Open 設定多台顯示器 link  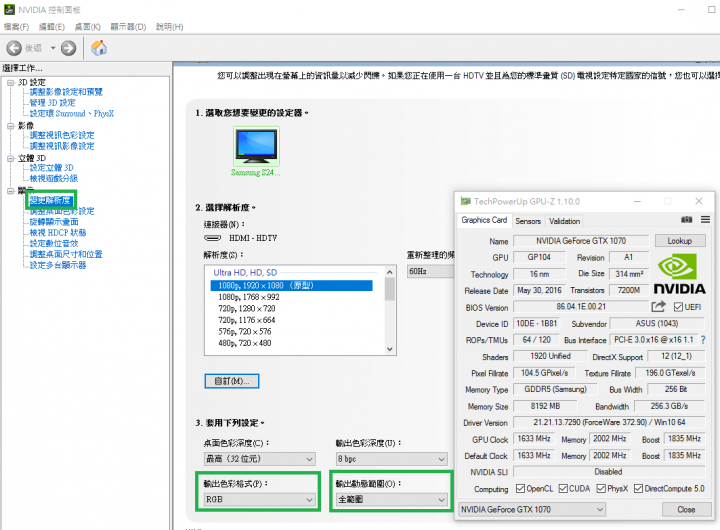(x=58, y=265)
